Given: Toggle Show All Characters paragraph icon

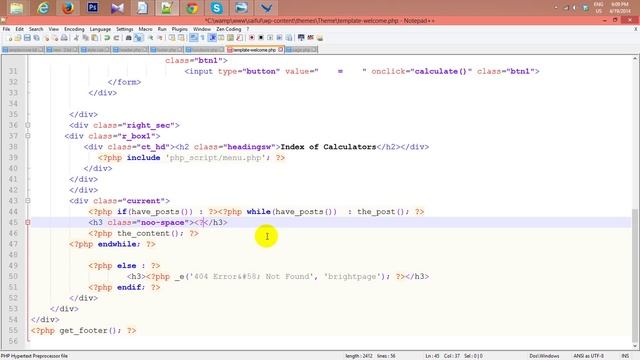Looking at the screenshot, I should [x=202, y=38].
